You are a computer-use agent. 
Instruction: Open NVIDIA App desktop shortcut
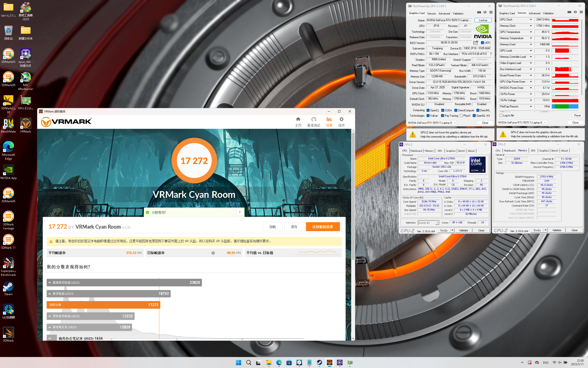tap(8, 172)
